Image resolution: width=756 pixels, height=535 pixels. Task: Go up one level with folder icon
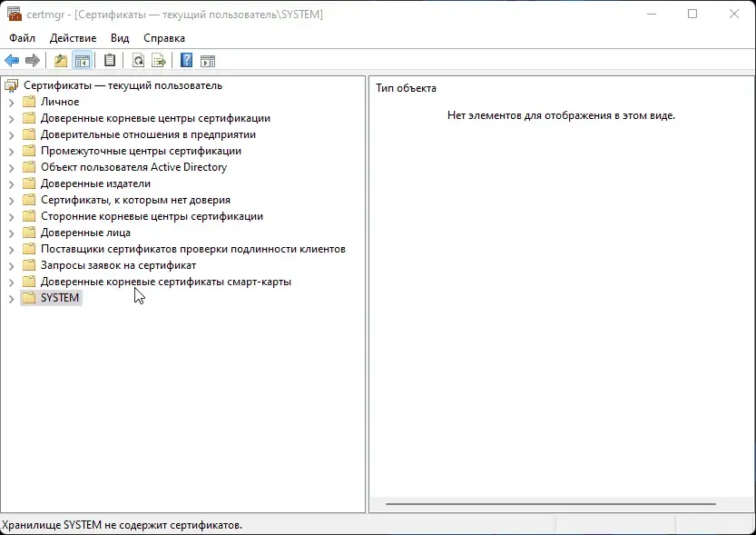61,61
